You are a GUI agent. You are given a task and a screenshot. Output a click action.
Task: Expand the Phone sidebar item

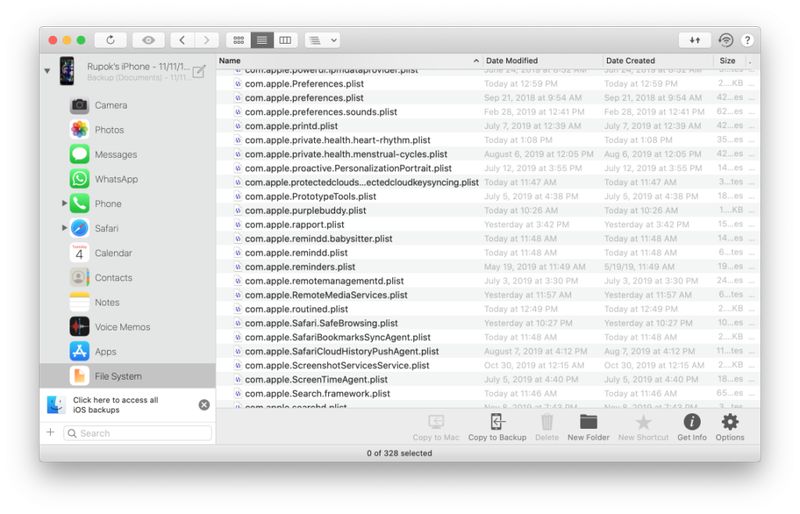pyautogui.click(x=64, y=203)
